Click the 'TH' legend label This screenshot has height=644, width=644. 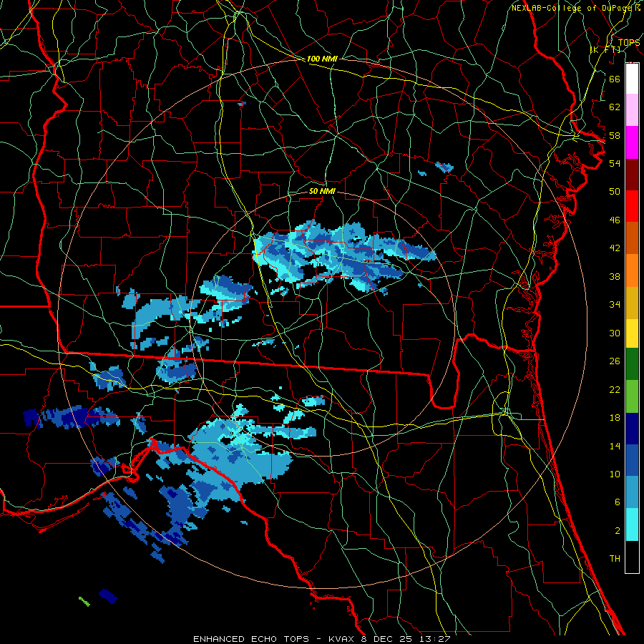click(615, 559)
